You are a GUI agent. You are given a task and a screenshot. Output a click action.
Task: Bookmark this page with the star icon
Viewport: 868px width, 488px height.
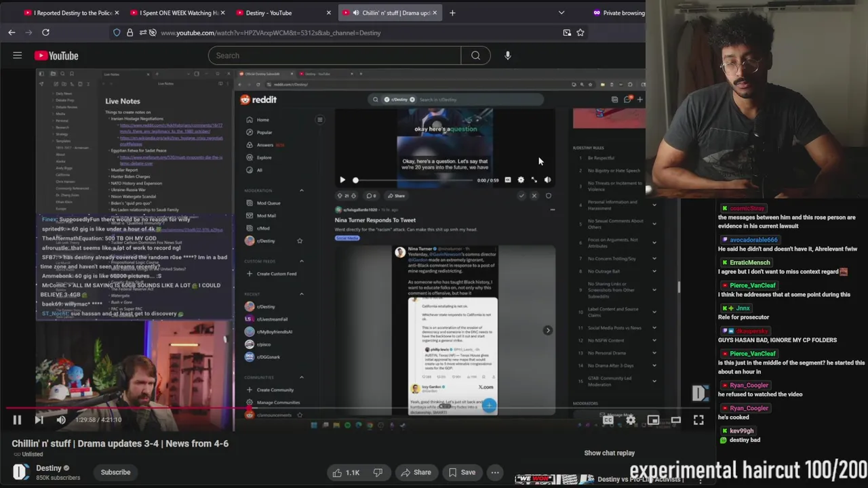click(580, 33)
